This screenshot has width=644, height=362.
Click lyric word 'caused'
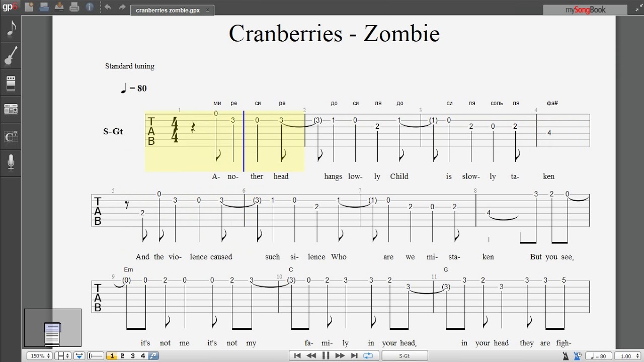click(x=221, y=257)
